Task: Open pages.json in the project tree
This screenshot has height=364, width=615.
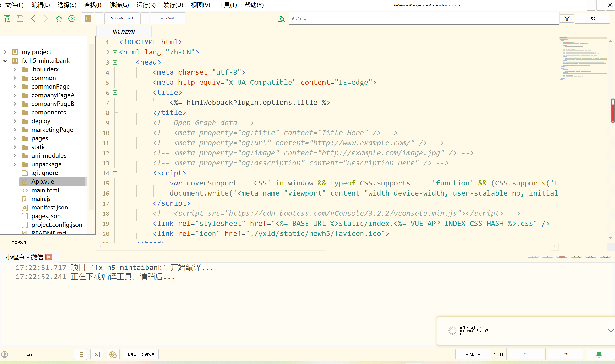Action: point(46,216)
